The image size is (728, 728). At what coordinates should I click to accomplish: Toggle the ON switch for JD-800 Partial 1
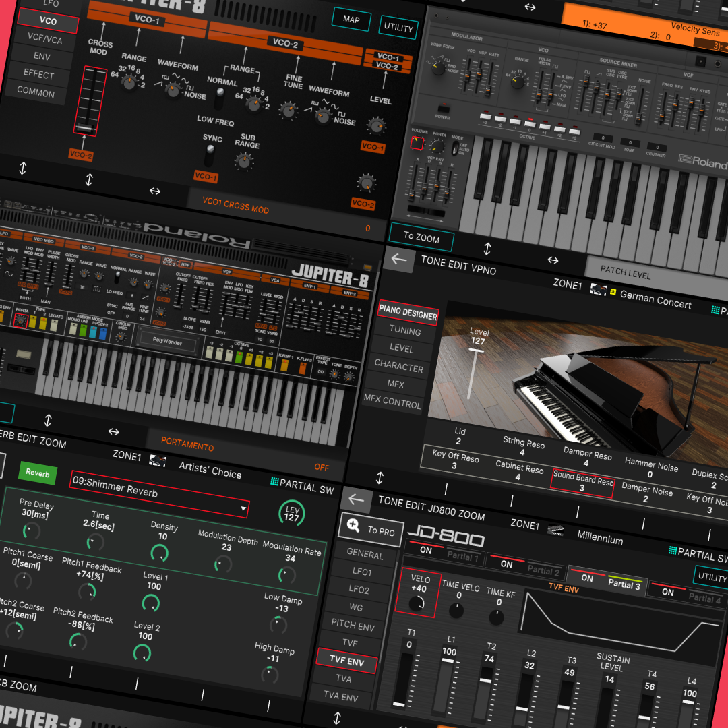426,550
